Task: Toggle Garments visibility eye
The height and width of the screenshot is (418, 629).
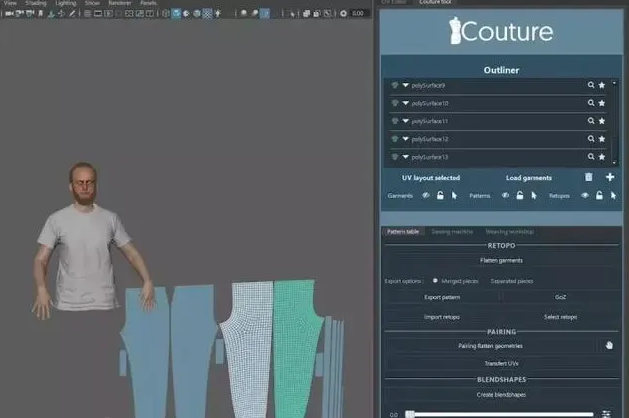Action: pos(426,195)
